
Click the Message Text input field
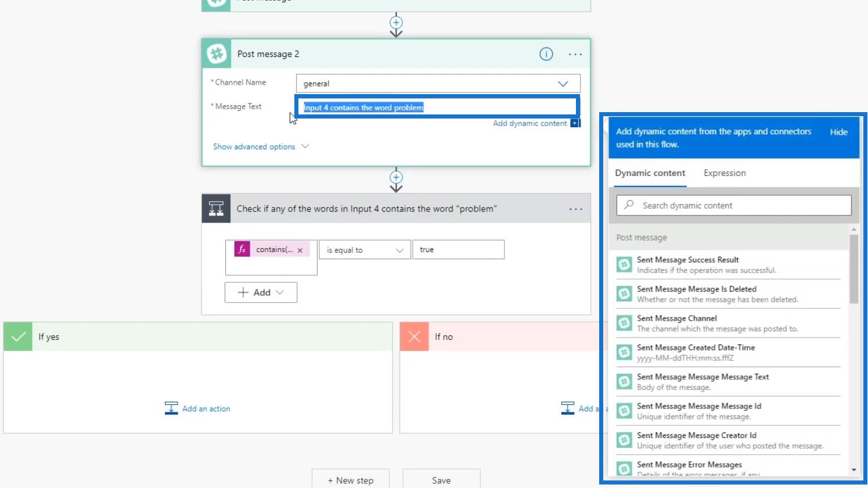(x=437, y=107)
